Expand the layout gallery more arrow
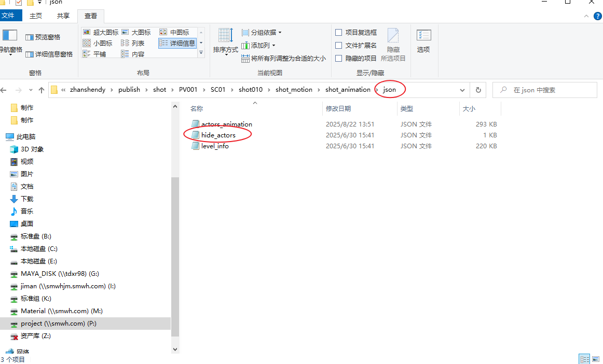The image size is (603, 364). 201,53
